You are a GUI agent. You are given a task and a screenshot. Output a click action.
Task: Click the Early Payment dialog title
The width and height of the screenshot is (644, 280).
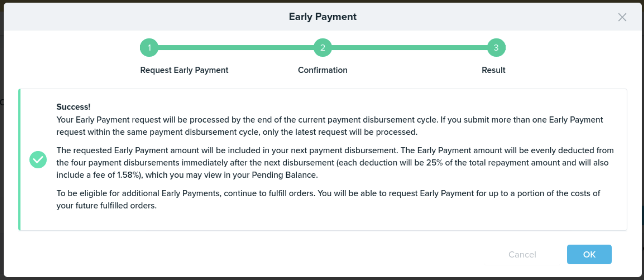point(323,17)
